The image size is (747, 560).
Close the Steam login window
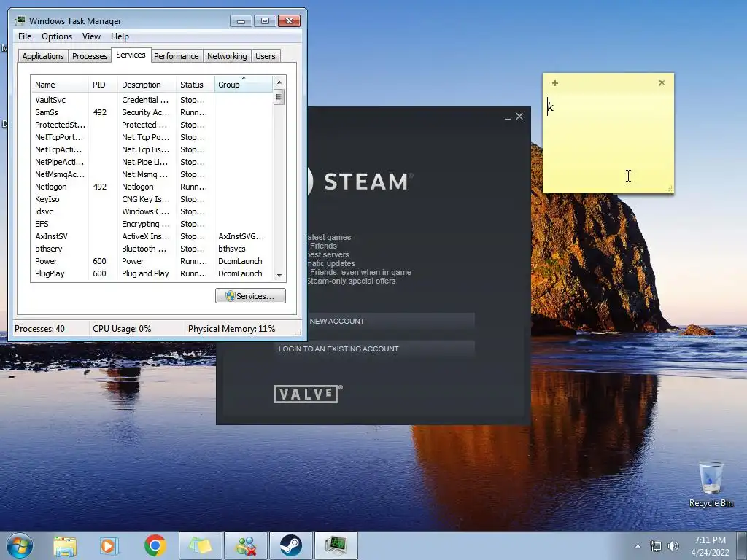click(x=519, y=116)
